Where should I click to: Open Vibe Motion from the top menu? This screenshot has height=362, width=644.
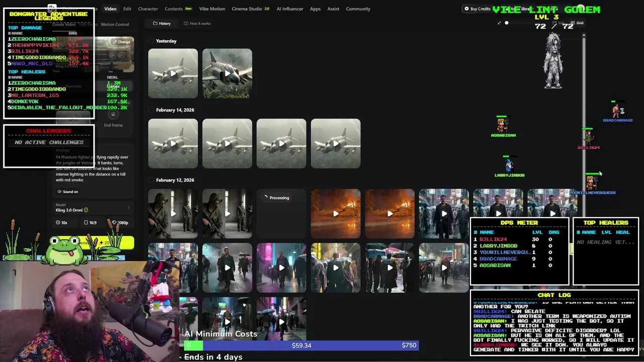(212, 9)
